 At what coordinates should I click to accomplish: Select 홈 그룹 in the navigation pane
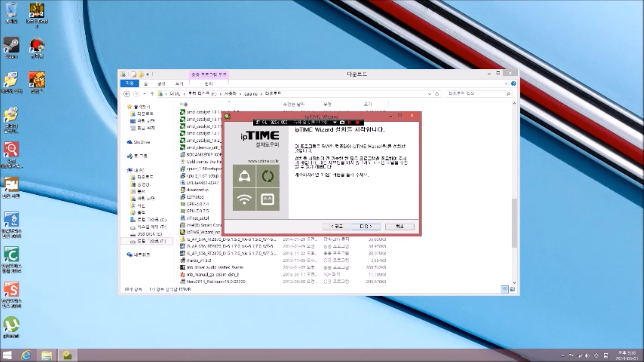(x=140, y=156)
